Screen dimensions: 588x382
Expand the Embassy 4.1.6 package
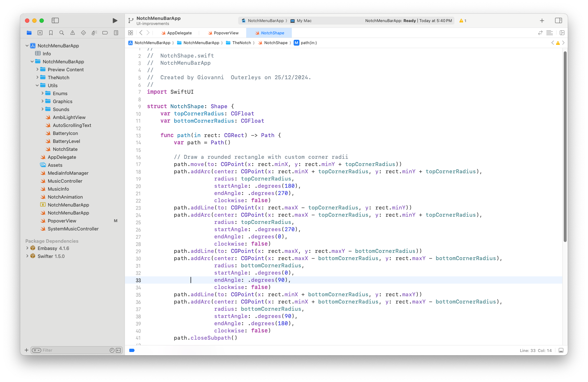27,248
